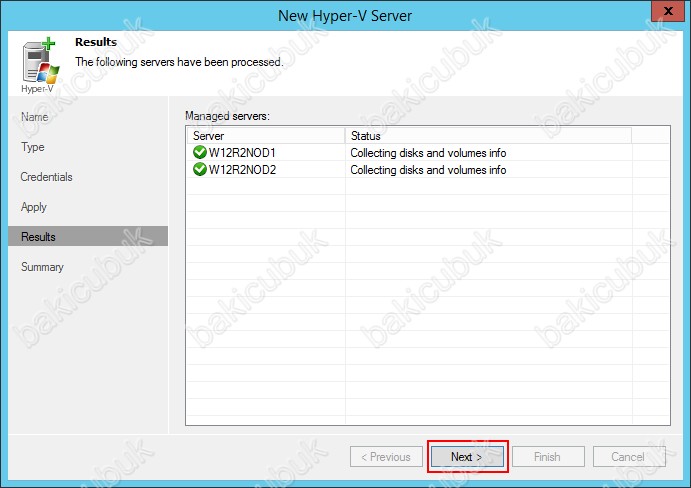Click 'The following servers have been processed.' text
Screen dimensions: 691x488
tap(179, 62)
